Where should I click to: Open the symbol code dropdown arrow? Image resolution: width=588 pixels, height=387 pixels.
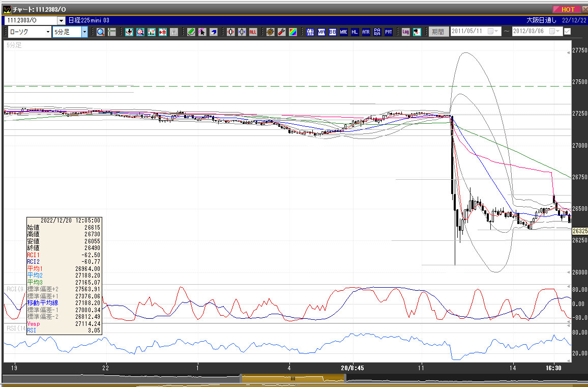tap(61, 20)
